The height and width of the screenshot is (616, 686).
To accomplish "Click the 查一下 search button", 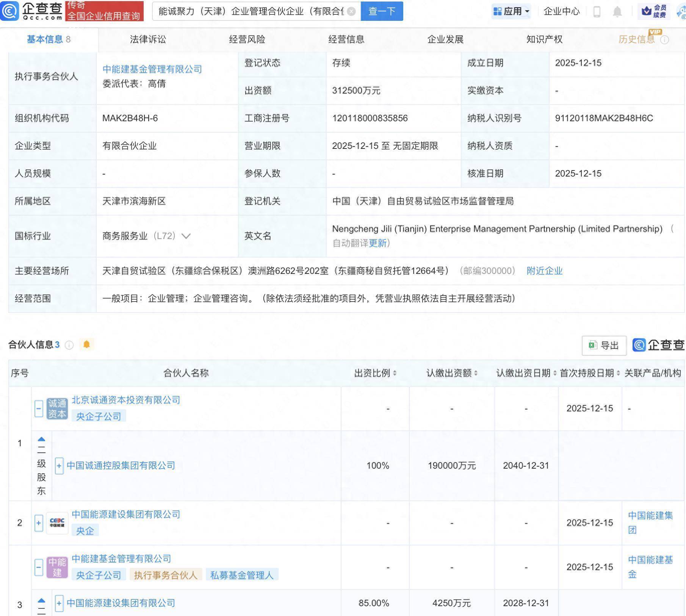I will click(x=381, y=11).
